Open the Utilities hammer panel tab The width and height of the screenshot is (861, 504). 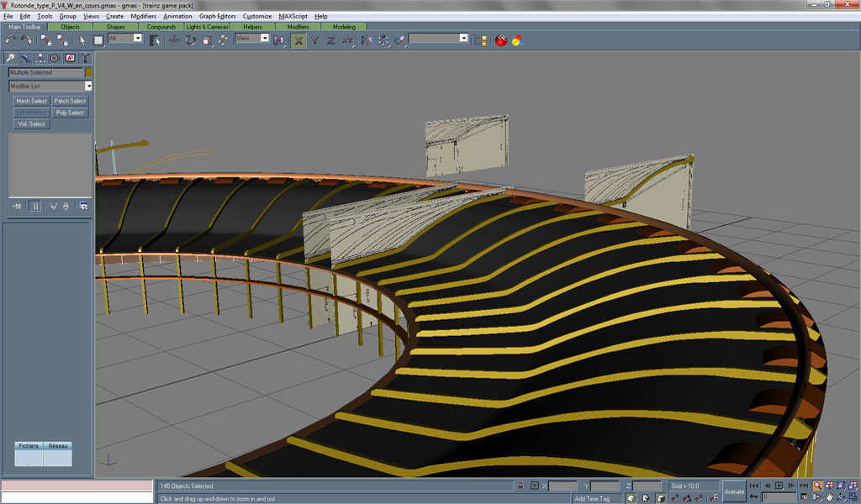tap(85, 58)
